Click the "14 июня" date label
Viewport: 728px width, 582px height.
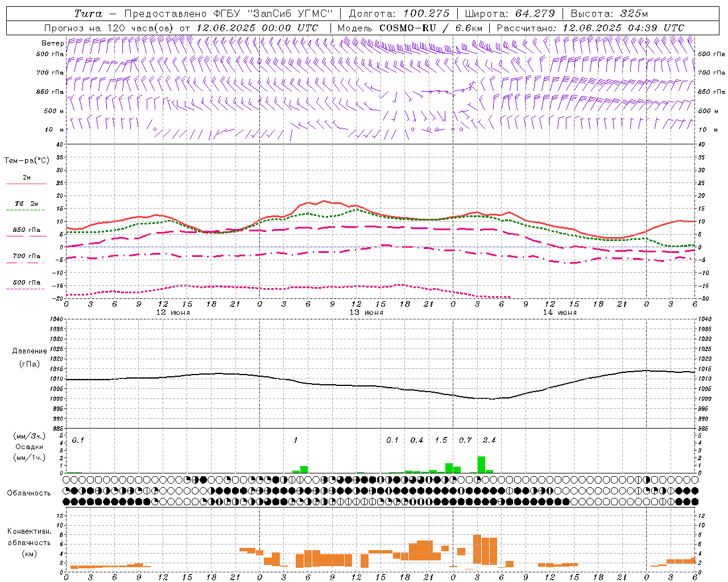click(x=560, y=313)
